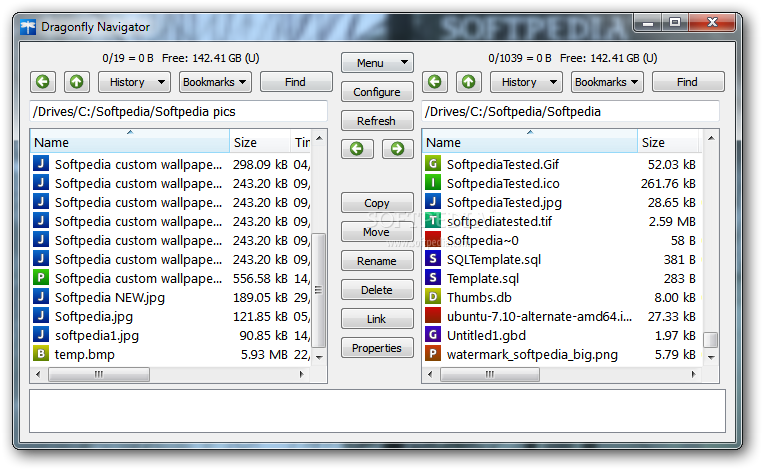Image resolution: width=763 pixels, height=470 pixels.
Task: Click red icon of ubuntu-7.10 alternate file
Action: pyautogui.click(x=433, y=316)
